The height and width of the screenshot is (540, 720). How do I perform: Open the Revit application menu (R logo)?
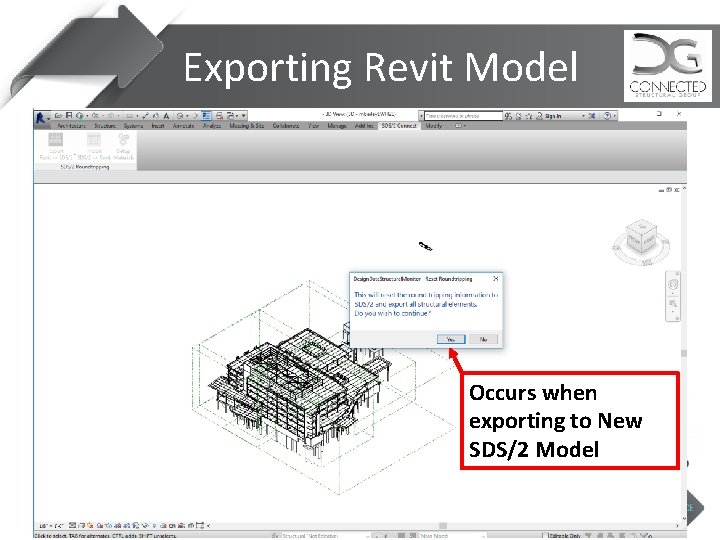pos(41,118)
